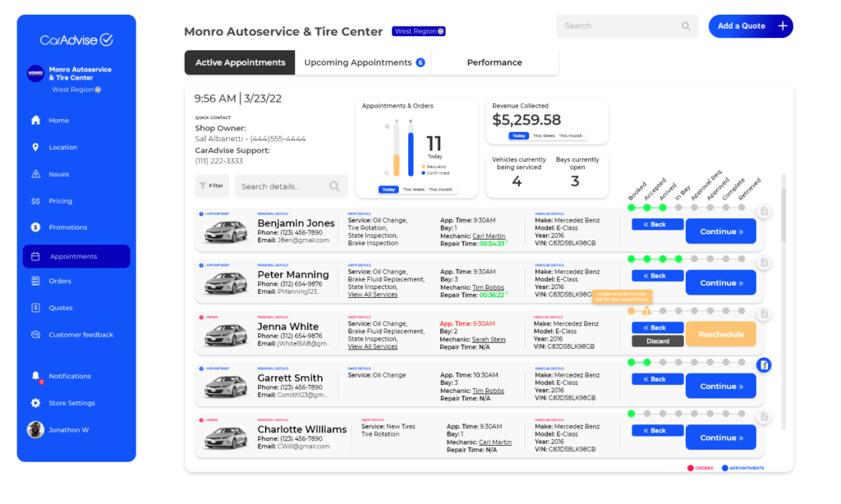841x504 pixels.
Task: Click warning icon on Jenna White's progress
Action: coord(647,310)
